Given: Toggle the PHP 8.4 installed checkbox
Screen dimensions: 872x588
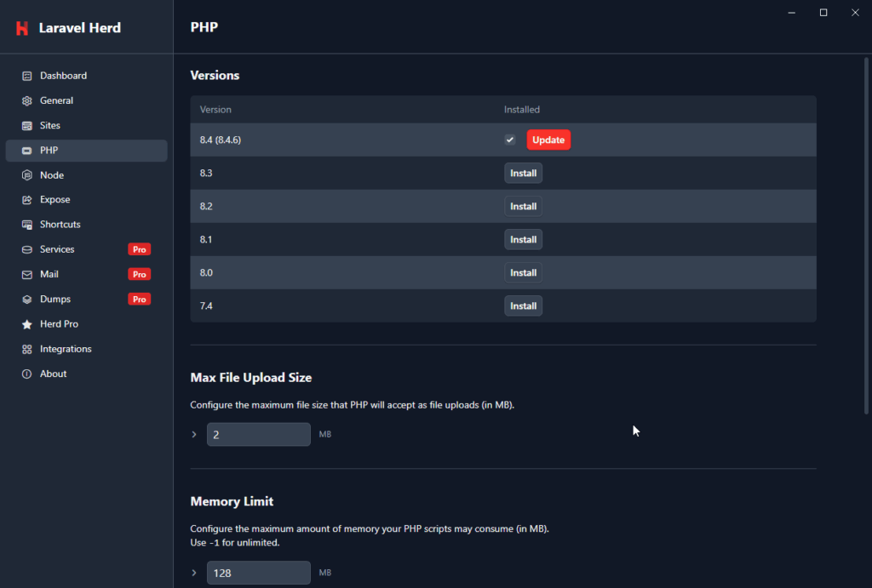Looking at the screenshot, I should pyautogui.click(x=510, y=140).
